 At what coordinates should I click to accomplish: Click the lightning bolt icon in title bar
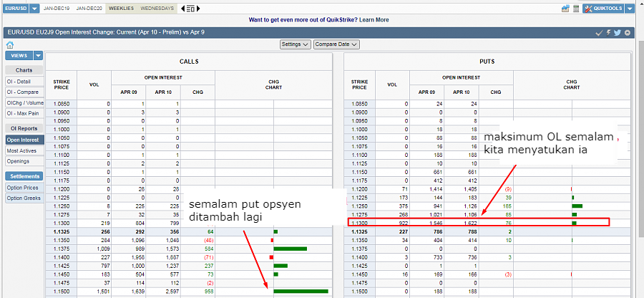pyautogui.click(x=609, y=33)
